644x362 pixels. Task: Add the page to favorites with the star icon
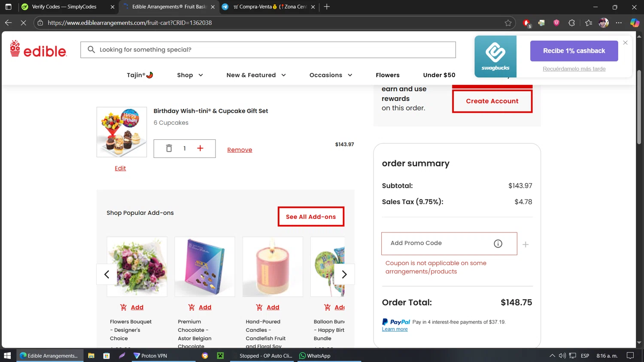(508, 23)
